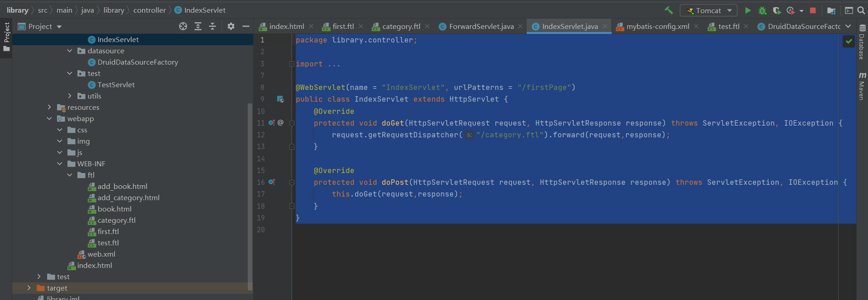Click 'controller' in the breadcrumb bar
This screenshot has width=868, height=300.
(149, 10)
